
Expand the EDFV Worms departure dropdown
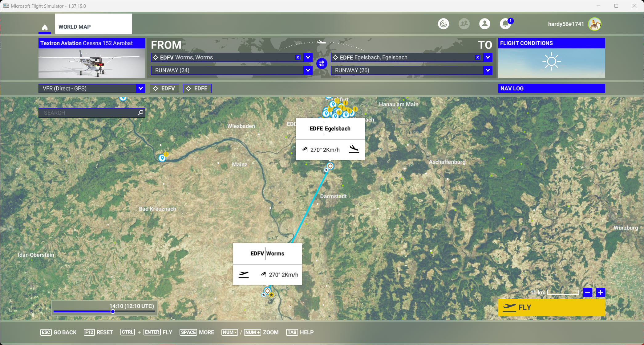308,57
